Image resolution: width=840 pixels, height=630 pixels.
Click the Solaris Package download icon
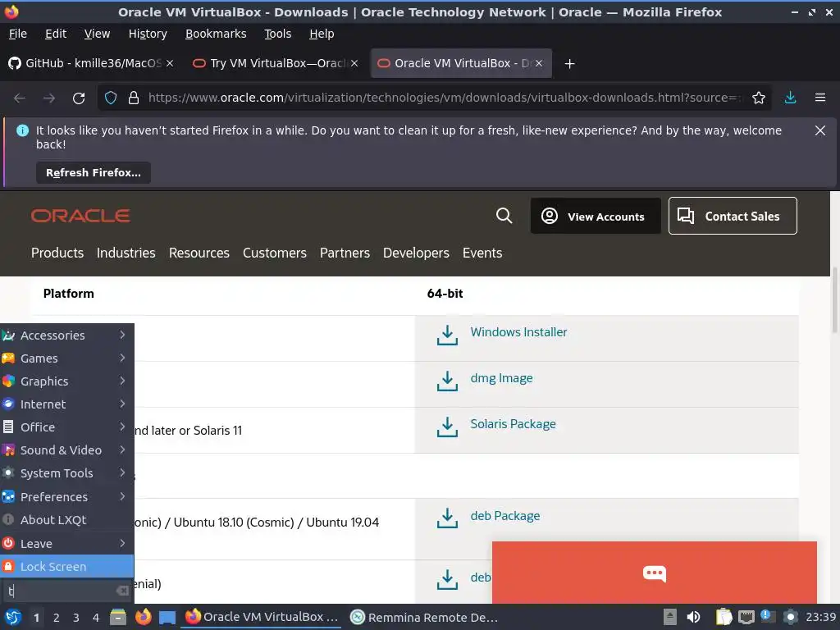click(447, 427)
